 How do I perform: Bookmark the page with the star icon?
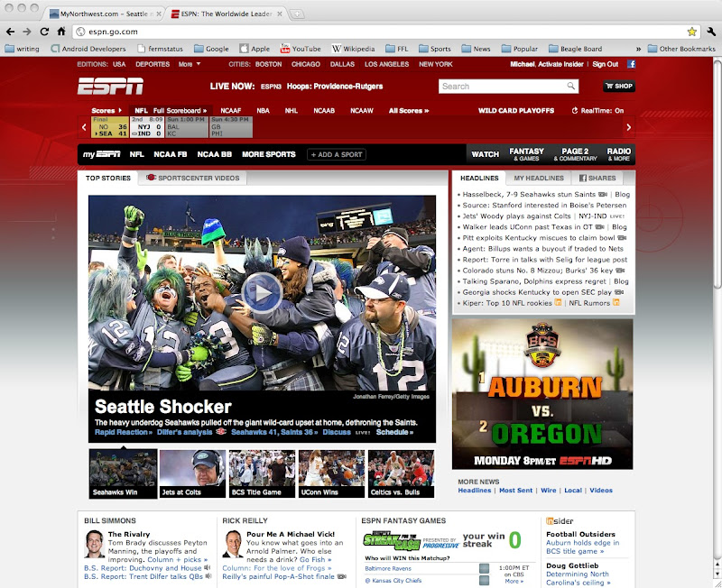691,32
